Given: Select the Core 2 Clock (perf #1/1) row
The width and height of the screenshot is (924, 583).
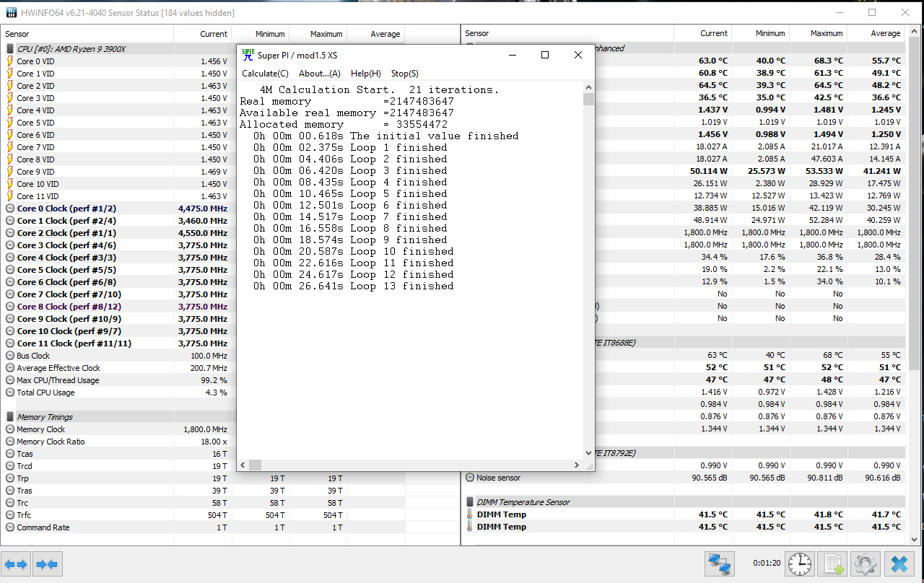Looking at the screenshot, I should tap(117, 233).
